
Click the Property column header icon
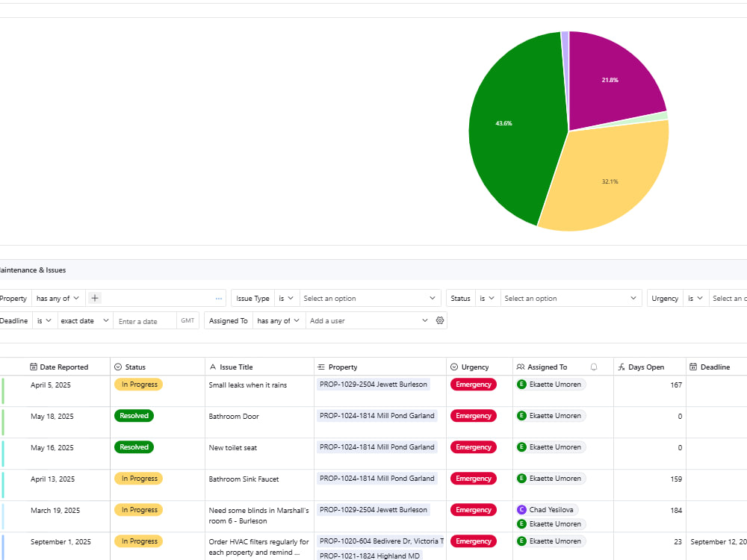pyautogui.click(x=321, y=367)
